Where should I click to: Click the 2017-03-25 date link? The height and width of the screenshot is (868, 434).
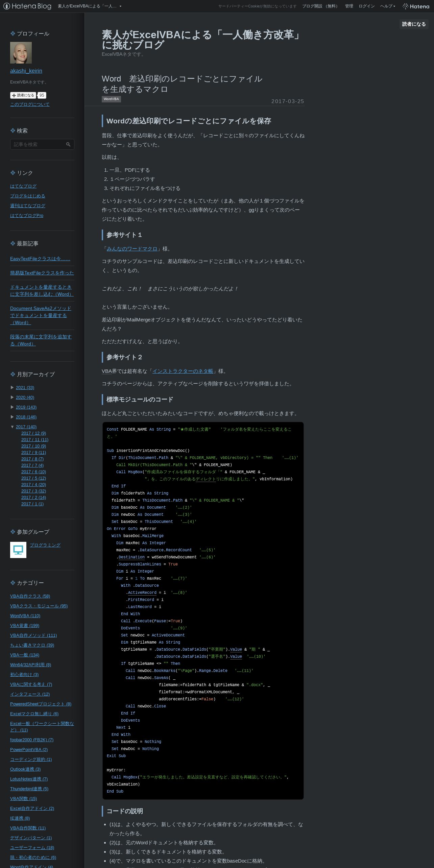click(288, 101)
